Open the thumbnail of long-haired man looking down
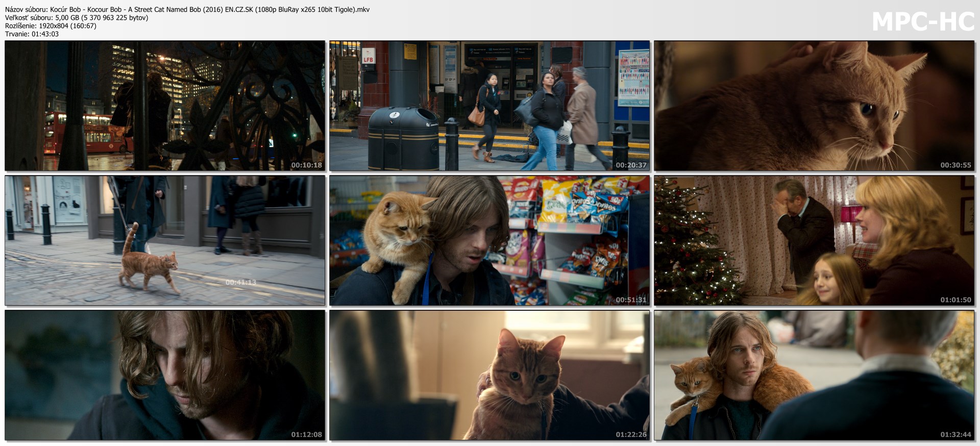Image resolution: width=980 pixels, height=446 pixels. click(164, 375)
